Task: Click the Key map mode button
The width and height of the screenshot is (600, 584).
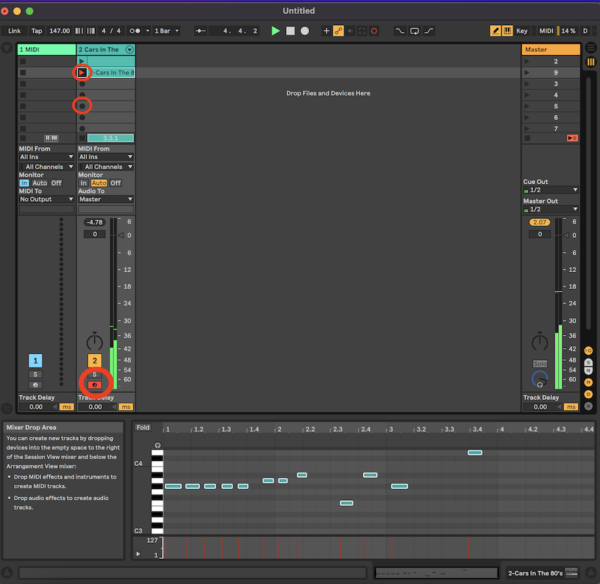Action: pyautogui.click(x=522, y=31)
